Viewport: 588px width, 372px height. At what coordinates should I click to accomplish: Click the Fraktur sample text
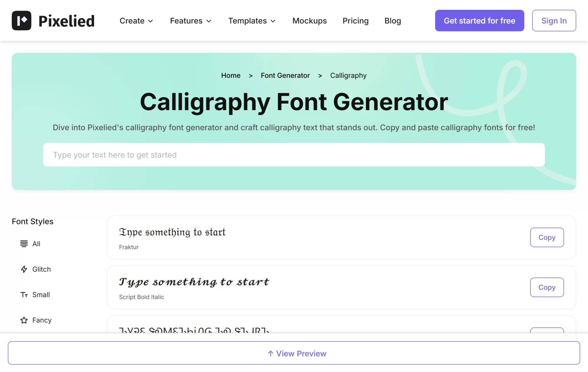point(172,232)
